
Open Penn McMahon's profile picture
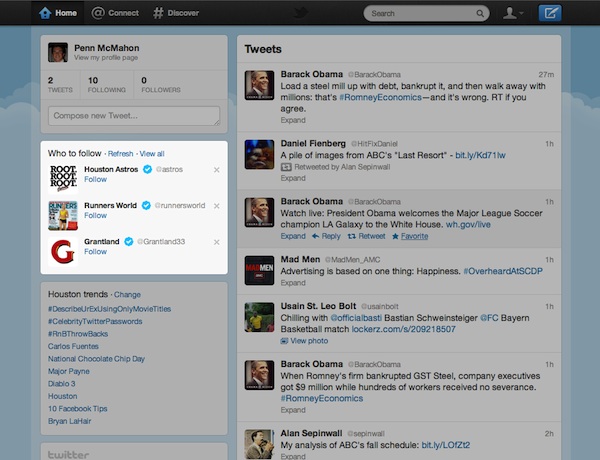[58, 52]
